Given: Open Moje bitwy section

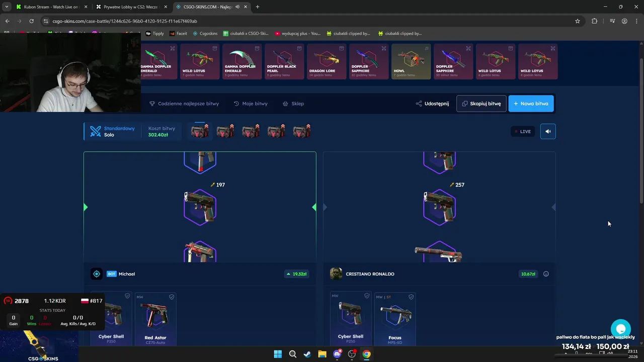Looking at the screenshot, I should [x=251, y=104].
